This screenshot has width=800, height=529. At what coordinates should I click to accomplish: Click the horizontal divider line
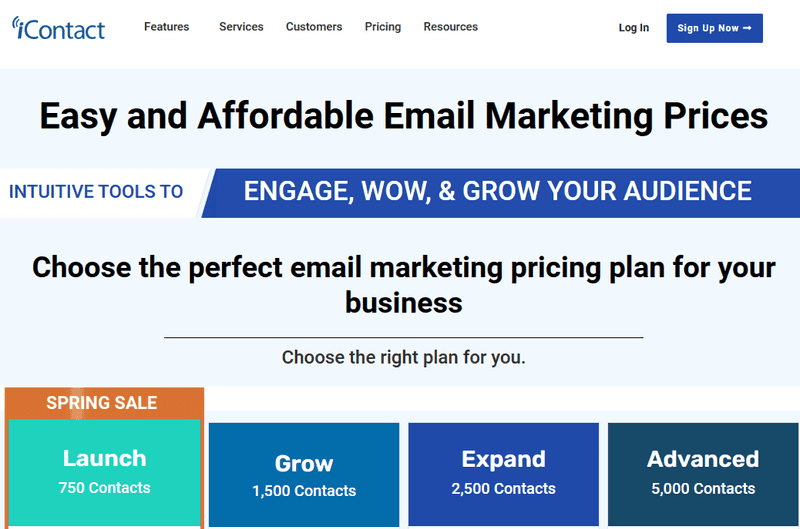404,337
